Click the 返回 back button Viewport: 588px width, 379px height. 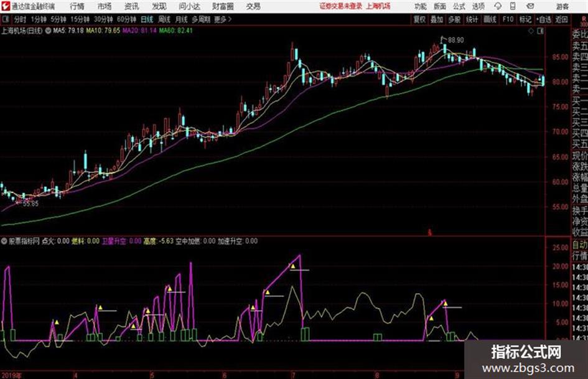[x=562, y=19]
